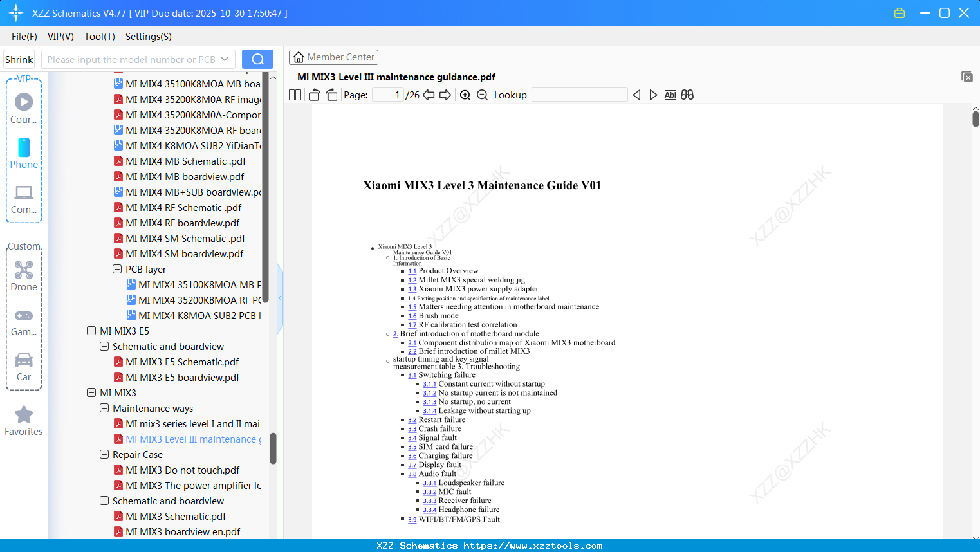
Task: Select the Drone category icon
Action: [24, 270]
